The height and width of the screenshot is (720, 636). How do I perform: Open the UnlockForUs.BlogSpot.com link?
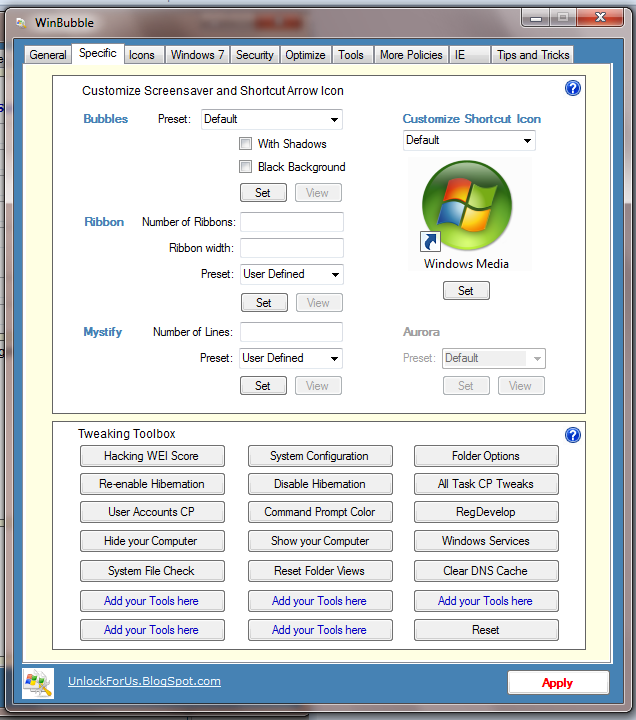pyautogui.click(x=144, y=681)
